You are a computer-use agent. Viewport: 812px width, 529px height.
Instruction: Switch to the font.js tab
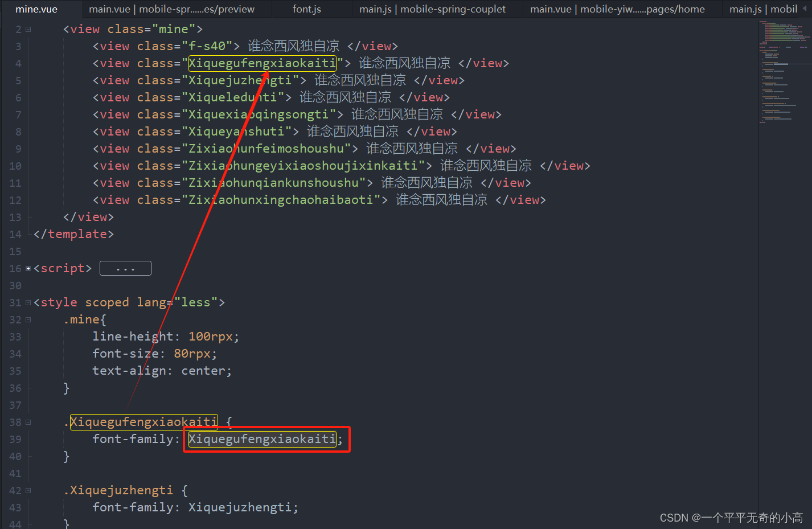pyautogui.click(x=307, y=9)
